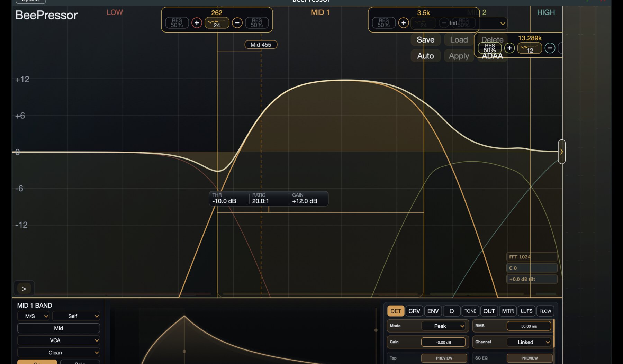Switch to the DET tab

(396, 311)
